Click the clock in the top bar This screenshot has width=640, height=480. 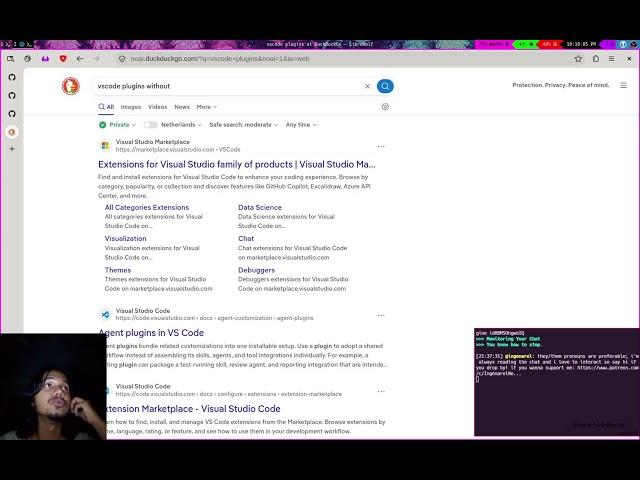pyautogui.click(x=581, y=44)
